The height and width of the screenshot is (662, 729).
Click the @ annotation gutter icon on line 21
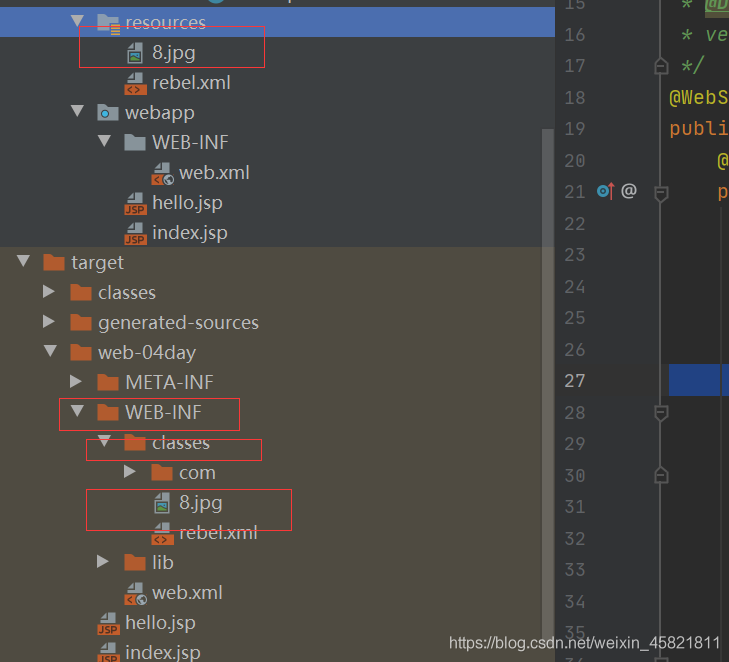click(628, 190)
